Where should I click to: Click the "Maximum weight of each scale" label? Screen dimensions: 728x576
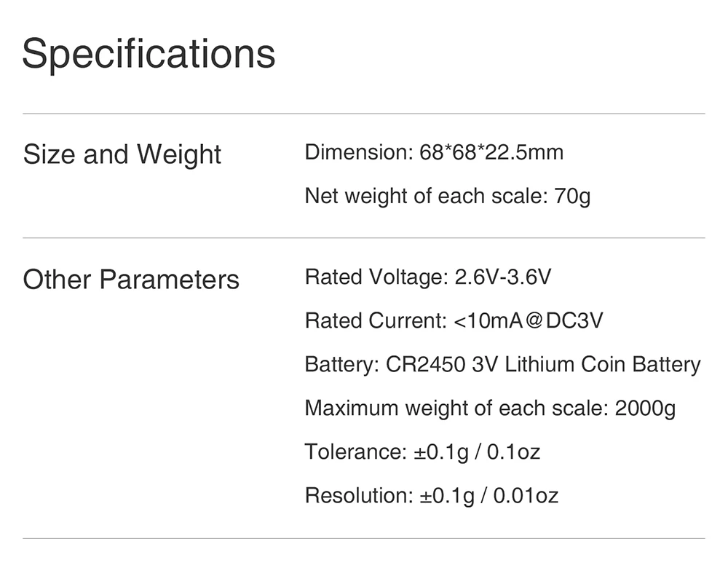[x=456, y=409]
